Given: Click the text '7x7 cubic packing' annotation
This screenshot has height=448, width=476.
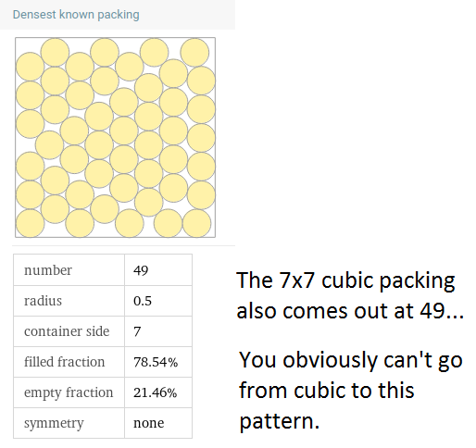Looking at the screenshot, I should coord(367,280).
